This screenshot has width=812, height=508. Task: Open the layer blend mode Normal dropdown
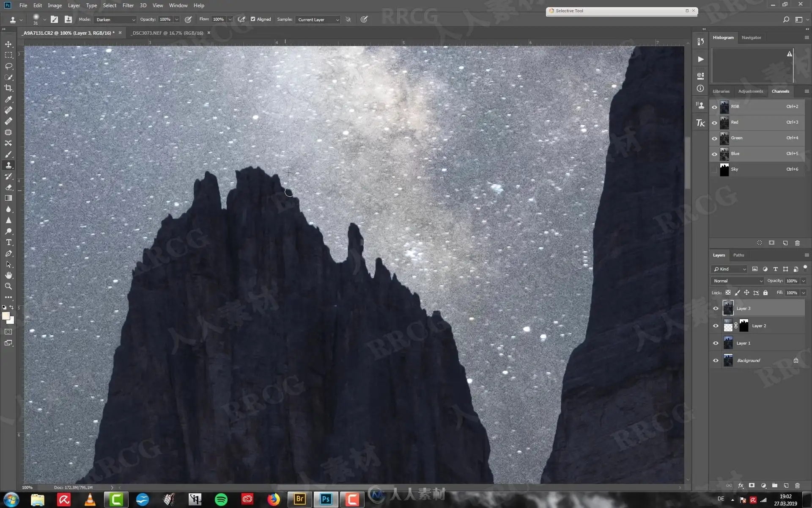tap(738, 281)
